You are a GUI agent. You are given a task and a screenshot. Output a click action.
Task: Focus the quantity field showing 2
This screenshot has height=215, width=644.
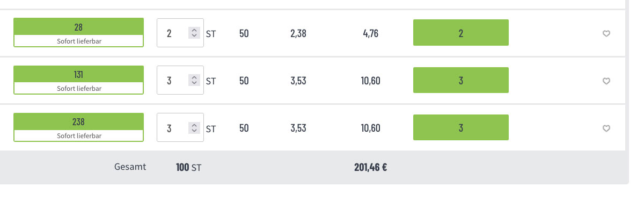[180, 33]
